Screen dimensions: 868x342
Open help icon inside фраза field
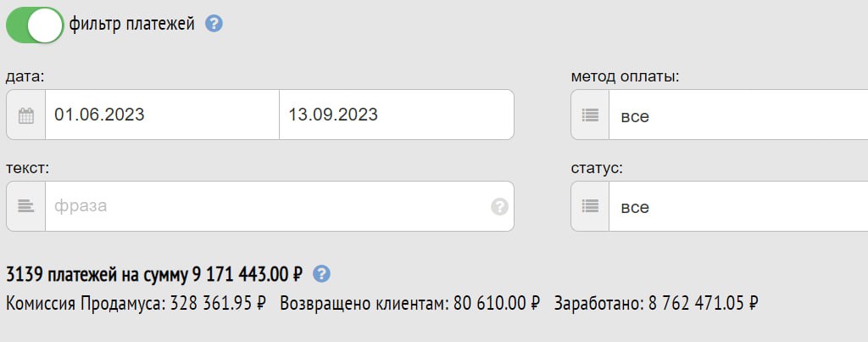499,207
